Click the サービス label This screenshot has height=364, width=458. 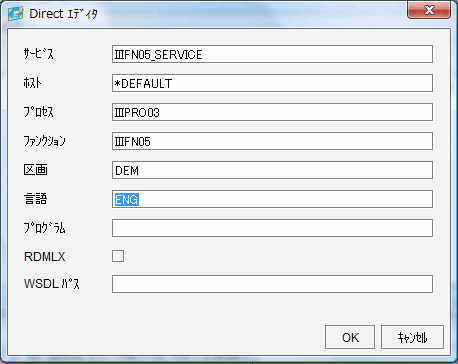click(38, 54)
